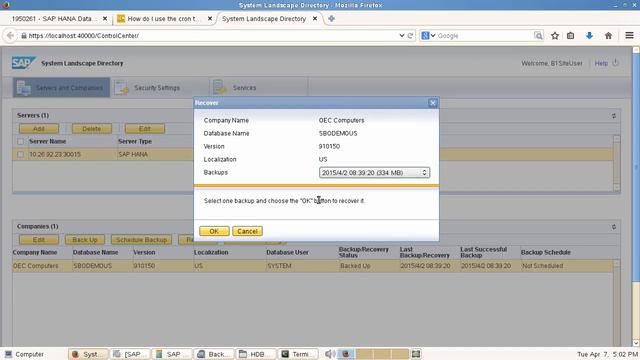Go back with the browser back arrow

pyautogui.click(x=10, y=36)
